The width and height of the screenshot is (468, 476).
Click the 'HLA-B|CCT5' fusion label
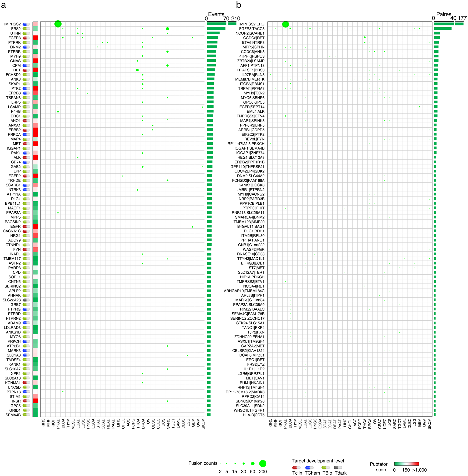point(254,415)
